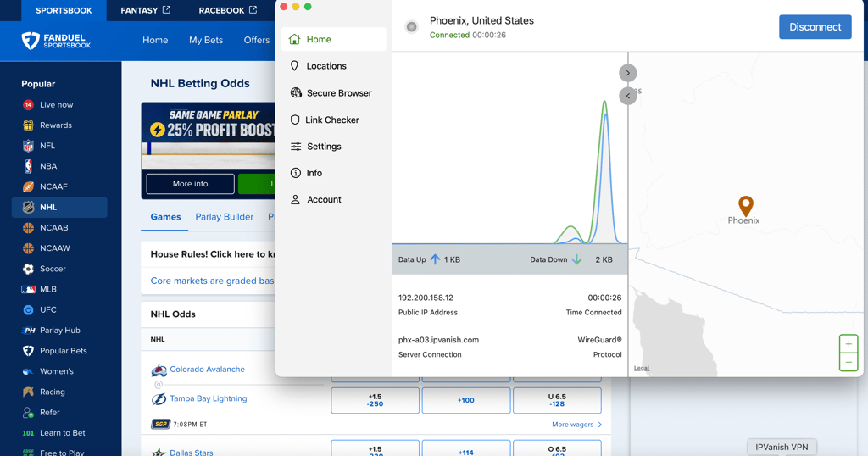
Task: Zoom out on the map with minus
Action: pos(848,362)
